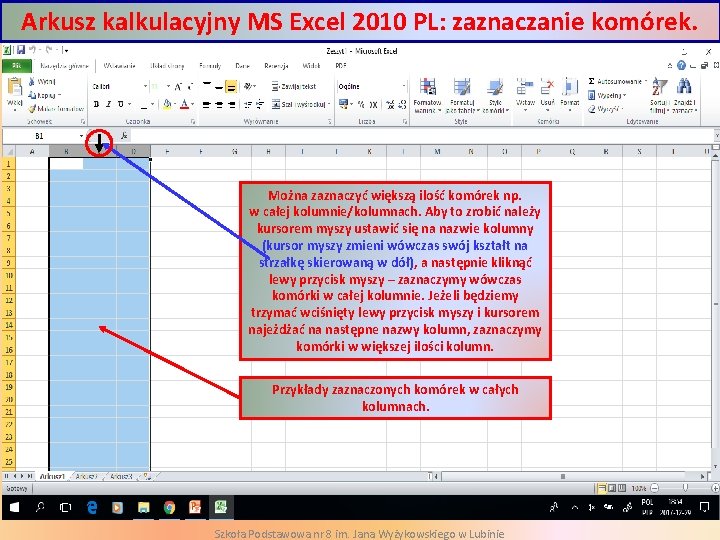
Task: Click the Paste (Wklej) clipboard icon
Action: point(15,87)
